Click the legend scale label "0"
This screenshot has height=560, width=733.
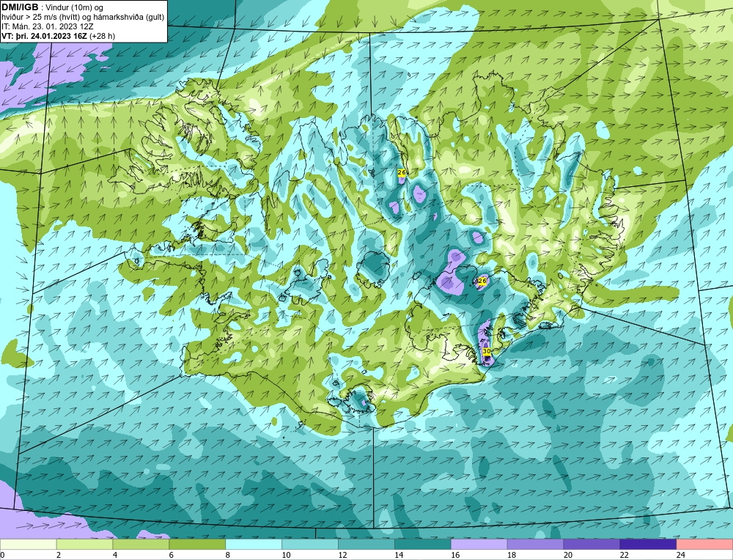click(2, 556)
